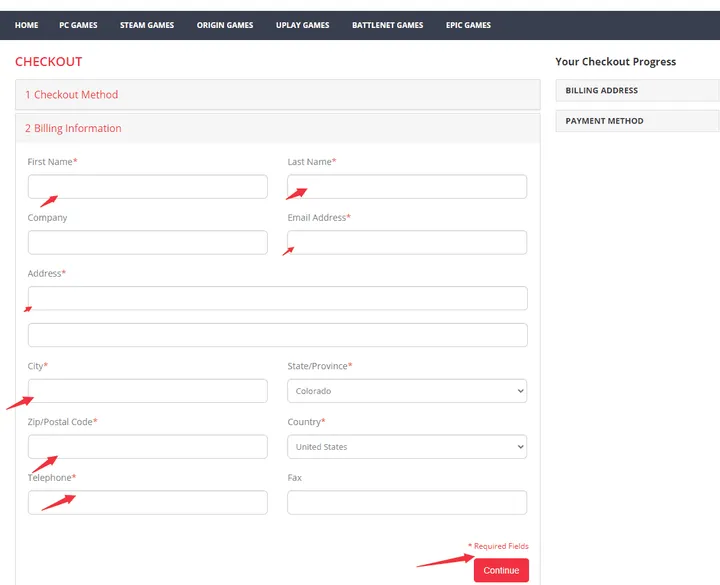The width and height of the screenshot is (720, 585).
Task: Open the STEAM GAMES menu
Action: click(147, 25)
